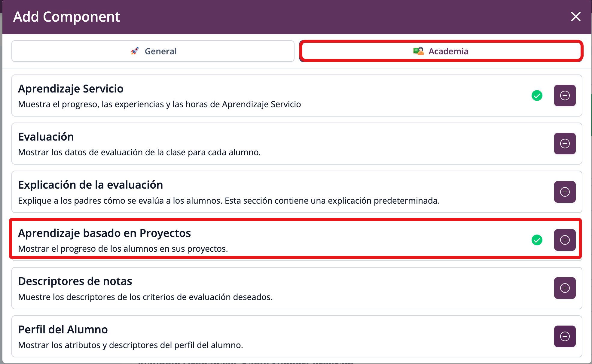This screenshot has height=364, width=592.
Task: Click the Evaluación card title
Action: 46,137
